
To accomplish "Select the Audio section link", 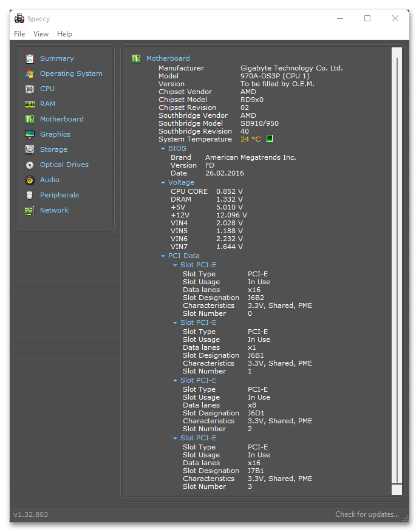I will pyautogui.click(x=50, y=180).
